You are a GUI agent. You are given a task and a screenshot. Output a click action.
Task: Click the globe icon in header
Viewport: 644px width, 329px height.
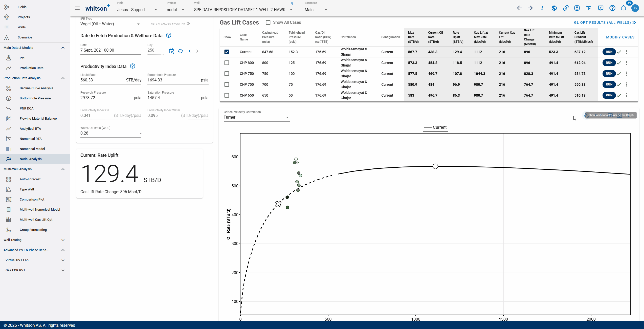point(554,8)
